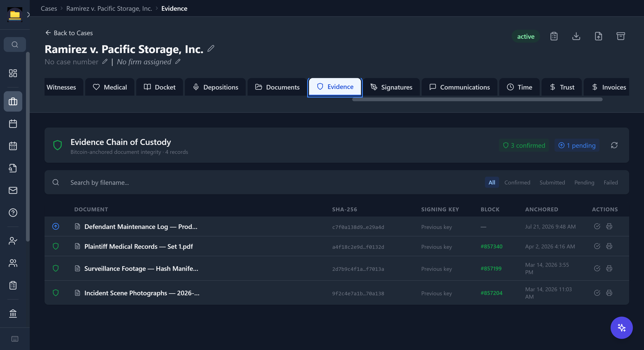Switch to the Communications tab
Screen dimensions: 644x350
tap(460, 87)
